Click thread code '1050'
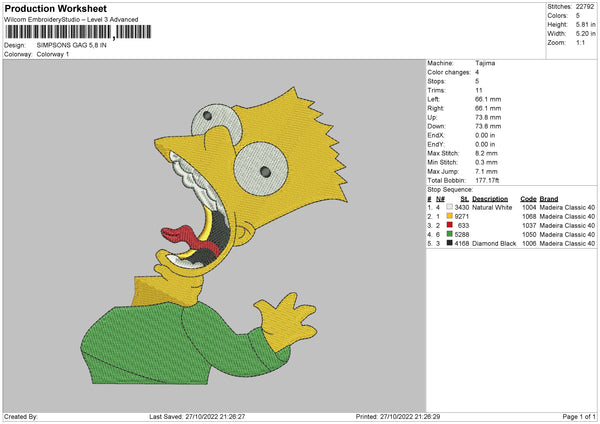The height and width of the screenshot is (424, 600). pyautogui.click(x=529, y=235)
